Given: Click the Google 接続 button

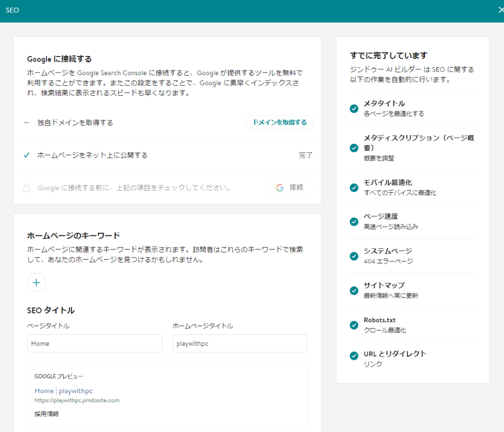Looking at the screenshot, I should pos(291,188).
